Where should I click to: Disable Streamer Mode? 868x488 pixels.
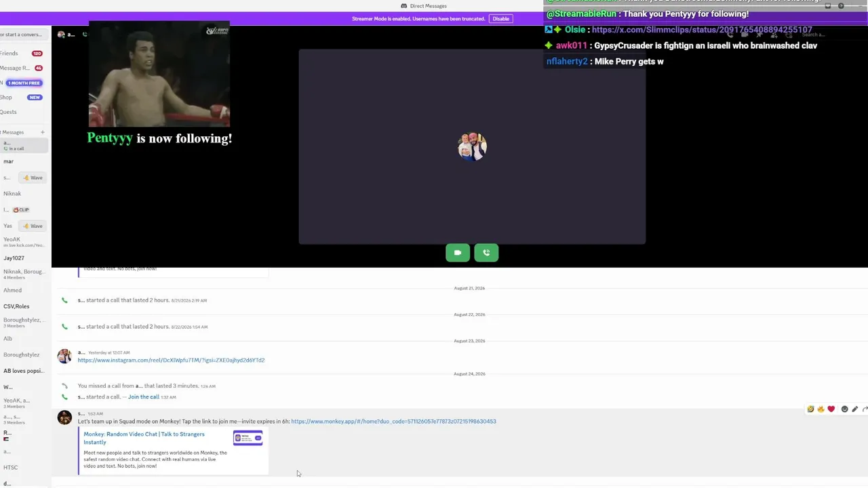[500, 19]
